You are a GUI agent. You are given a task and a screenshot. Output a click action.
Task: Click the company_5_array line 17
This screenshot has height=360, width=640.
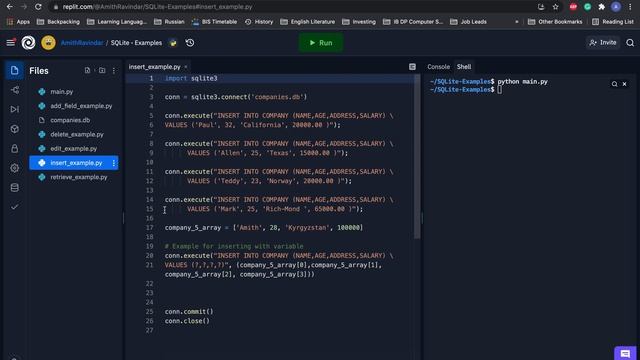tap(264, 228)
